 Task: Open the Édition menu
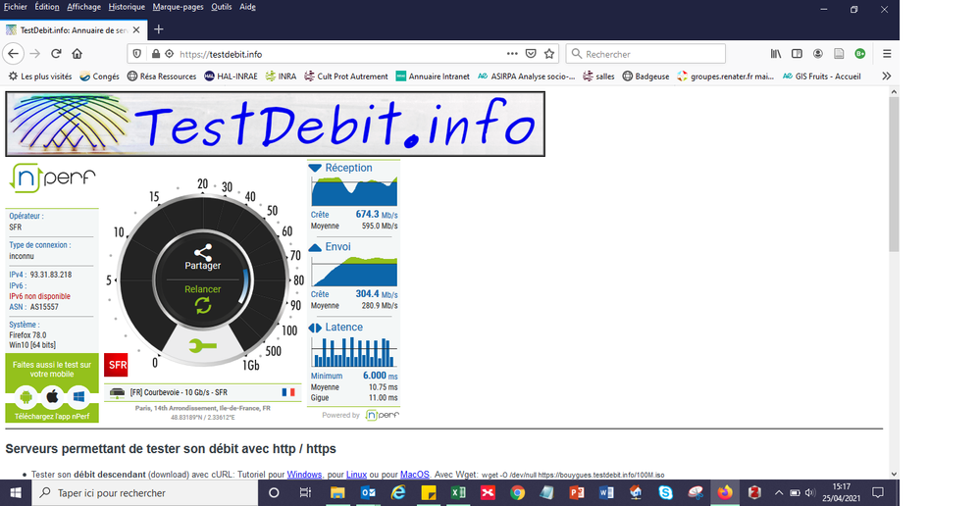47,7
